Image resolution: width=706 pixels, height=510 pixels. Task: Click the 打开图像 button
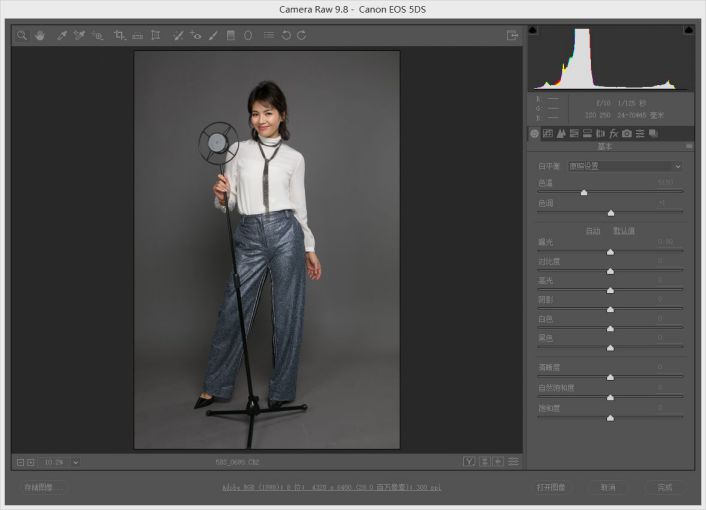(x=550, y=487)
